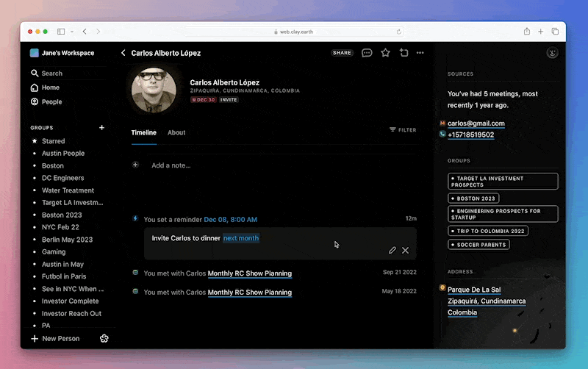Image resolution: width=588 pixels, height=369 pixels.
Task: Click the merge/share arrow icon in header
Action: 404,53
